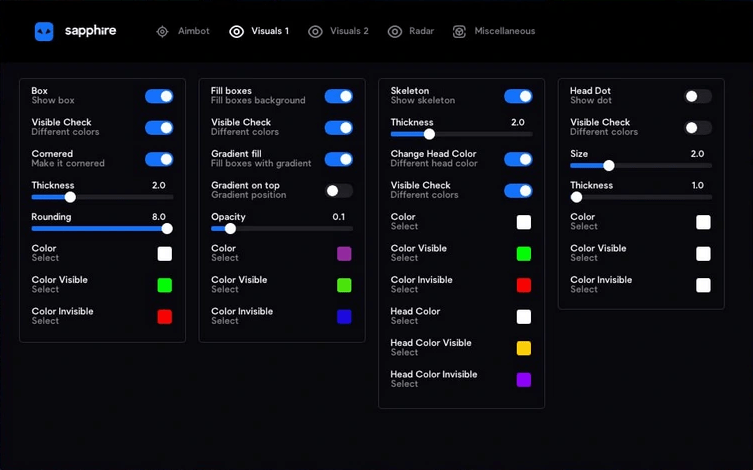Open the white Head Color swatch
The image size is (753, 470).
(x=524, y=317)
